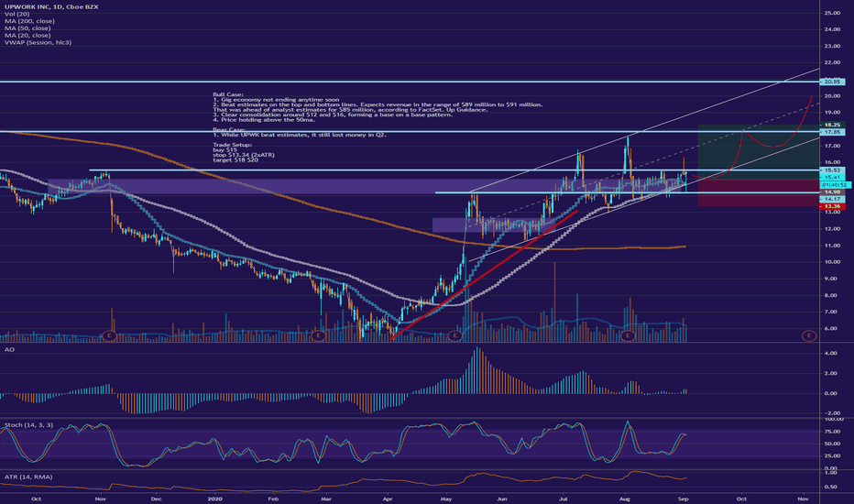
Task: Click the red stop-loss zone of long position
Action: pos(758,193)
